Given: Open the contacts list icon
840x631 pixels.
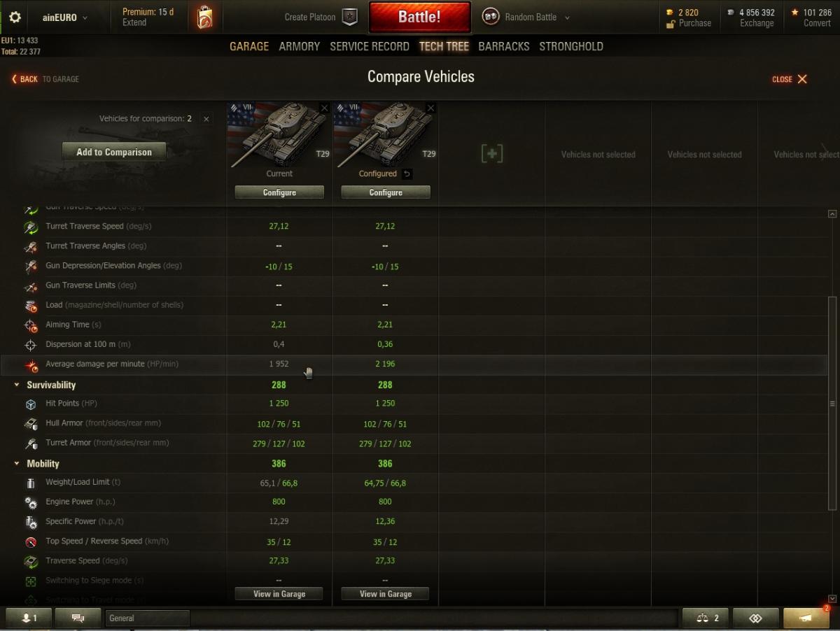Looking at the screenshot, I should 28,618.
